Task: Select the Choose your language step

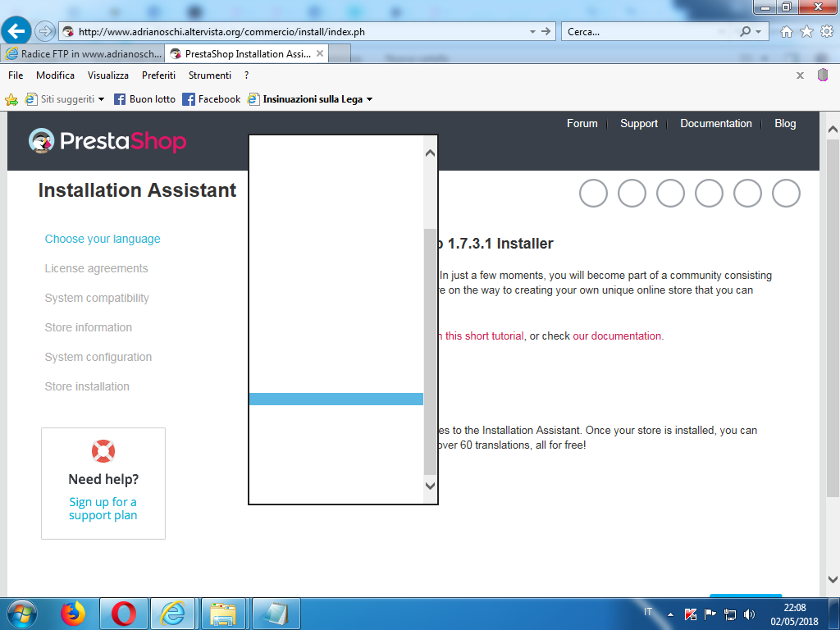Action: (x=103, y=239)
